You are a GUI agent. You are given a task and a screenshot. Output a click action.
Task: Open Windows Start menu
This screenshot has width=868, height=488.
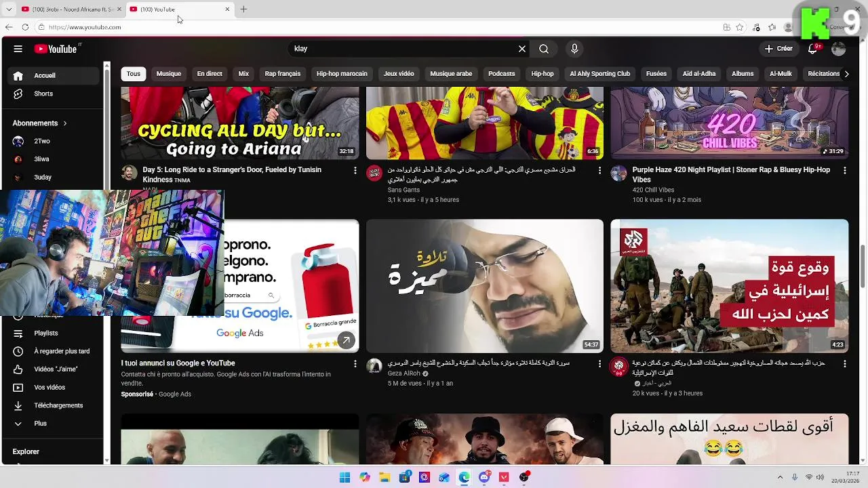(x=344, y=477)
